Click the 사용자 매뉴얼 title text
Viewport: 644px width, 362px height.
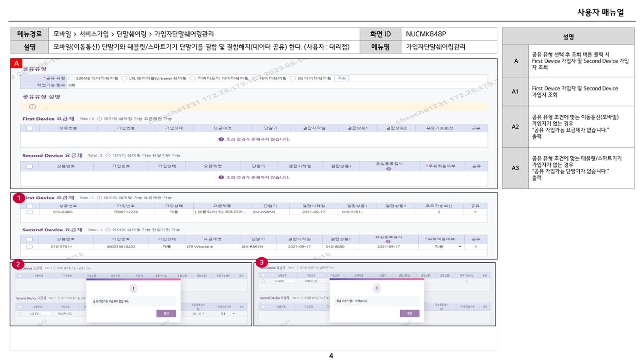click(600, 12)
